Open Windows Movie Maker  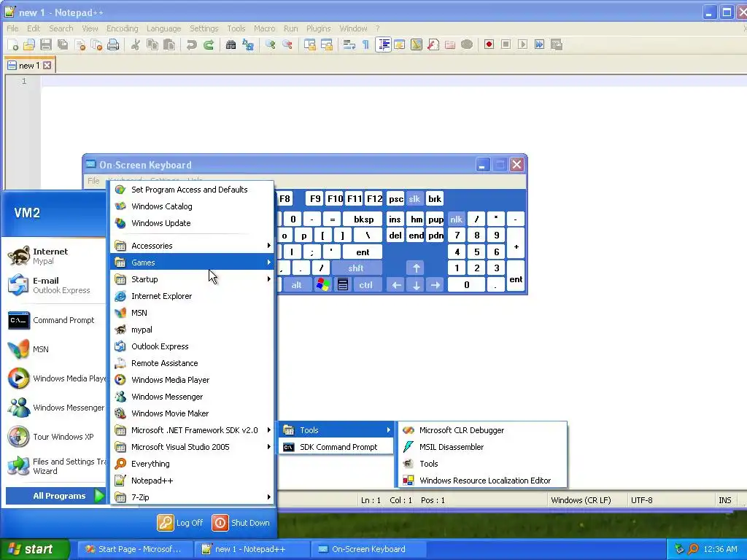[193, 413]
